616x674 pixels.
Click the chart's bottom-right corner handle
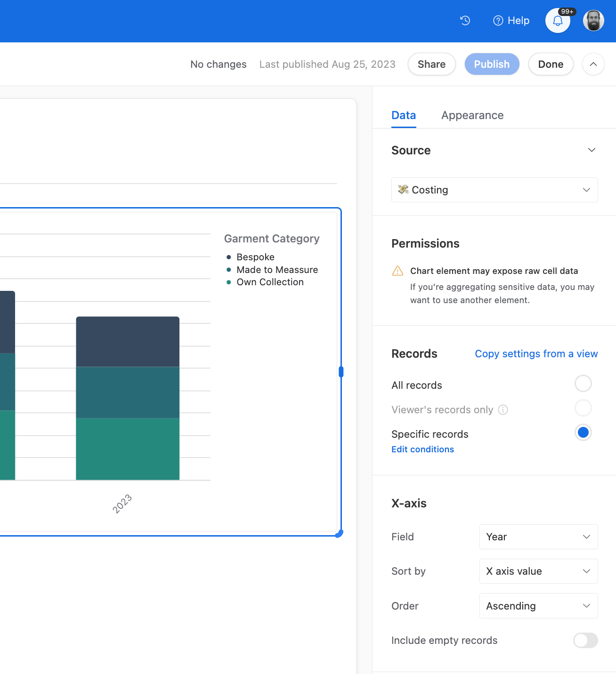coord(339,533)
